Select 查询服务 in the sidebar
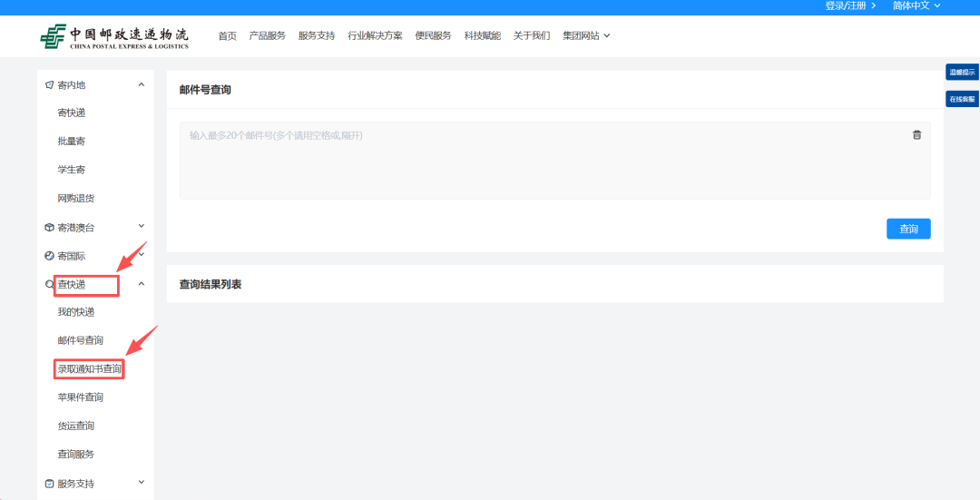 (76, 455)
